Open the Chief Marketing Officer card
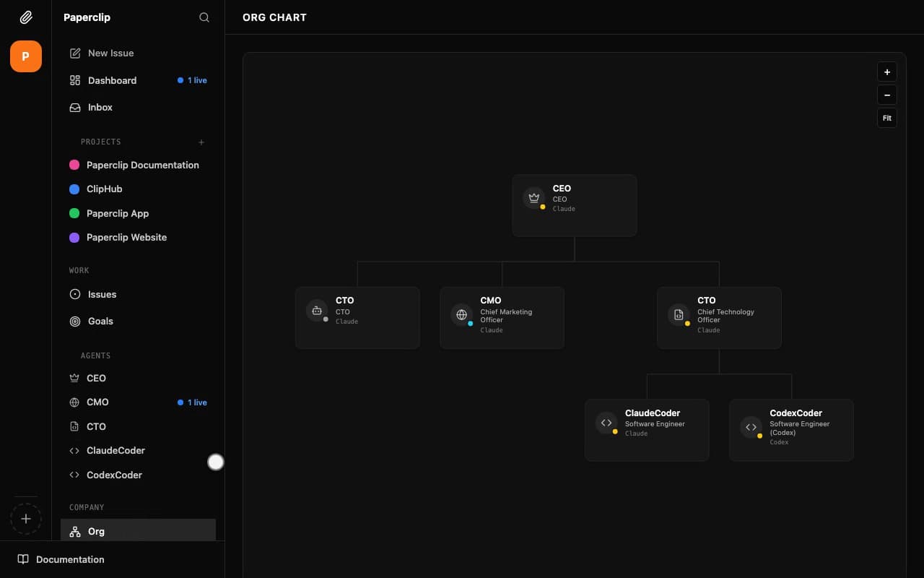 [x=502, y=318]
